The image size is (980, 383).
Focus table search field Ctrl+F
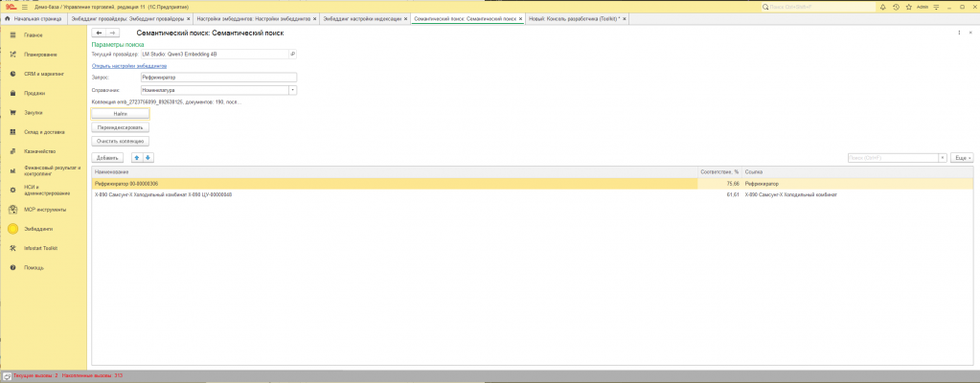point(893,158)
